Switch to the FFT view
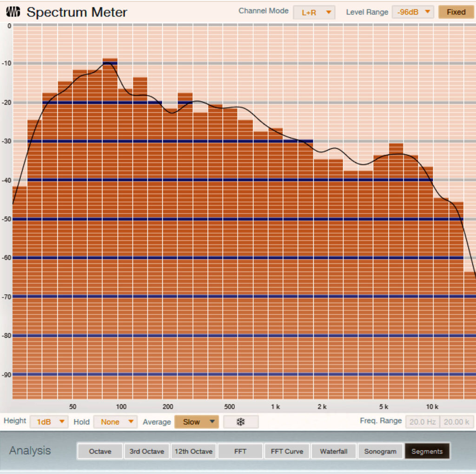 pos(240,451)
